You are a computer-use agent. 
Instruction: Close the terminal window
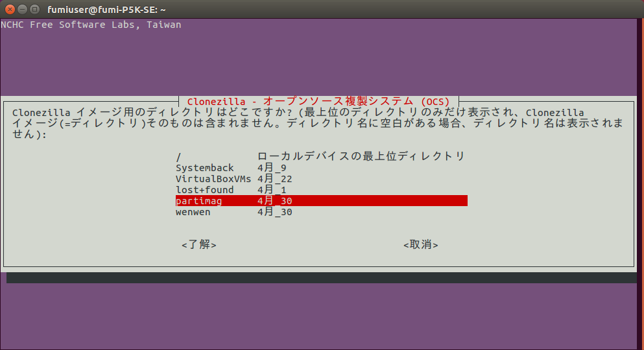(10, 9)
